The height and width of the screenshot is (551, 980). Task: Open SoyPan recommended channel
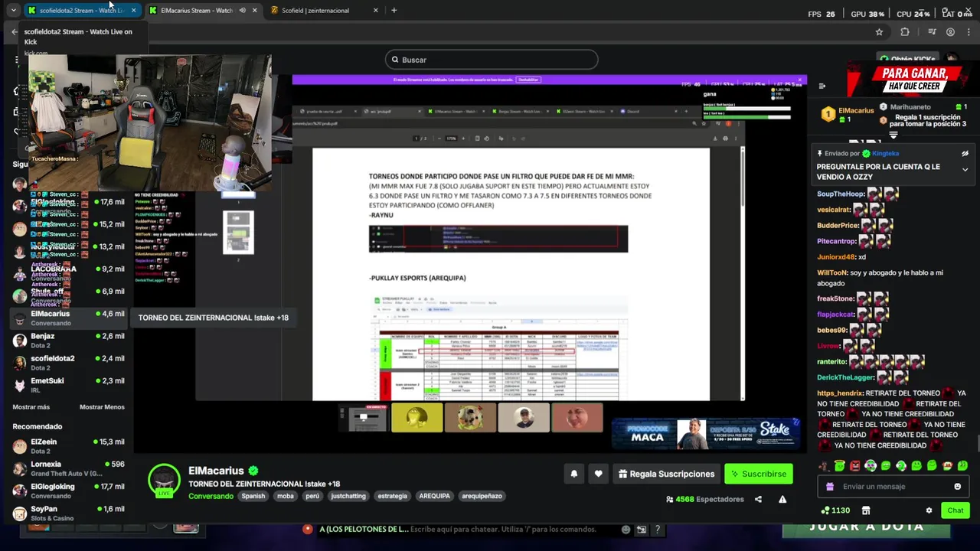point(67,514)
